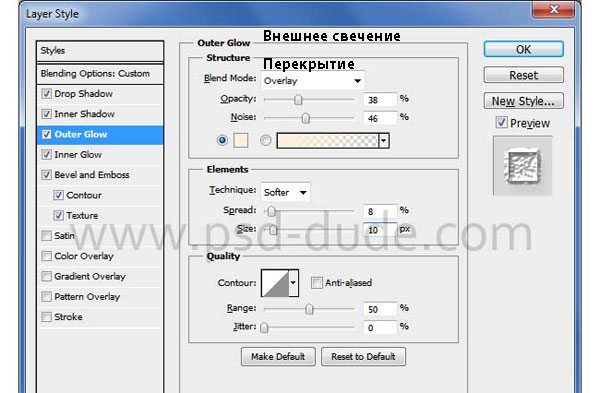Toggle the Inner Glow checkbox

pos(46,155)
